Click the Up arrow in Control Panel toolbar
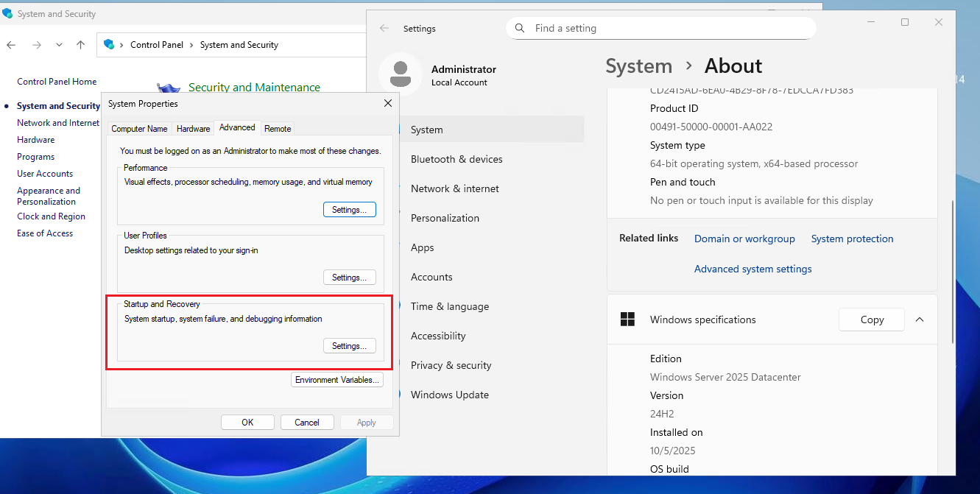Screen dimensions: 980x494 (81, 45)
